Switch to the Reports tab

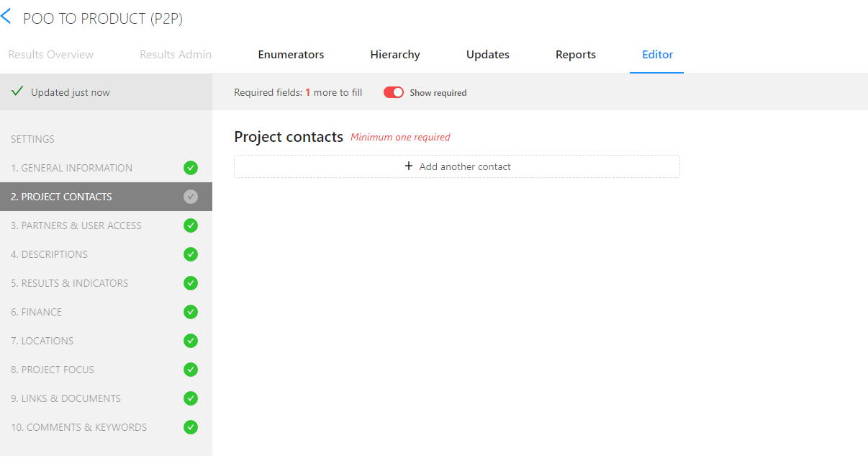(x=576, y=55)
